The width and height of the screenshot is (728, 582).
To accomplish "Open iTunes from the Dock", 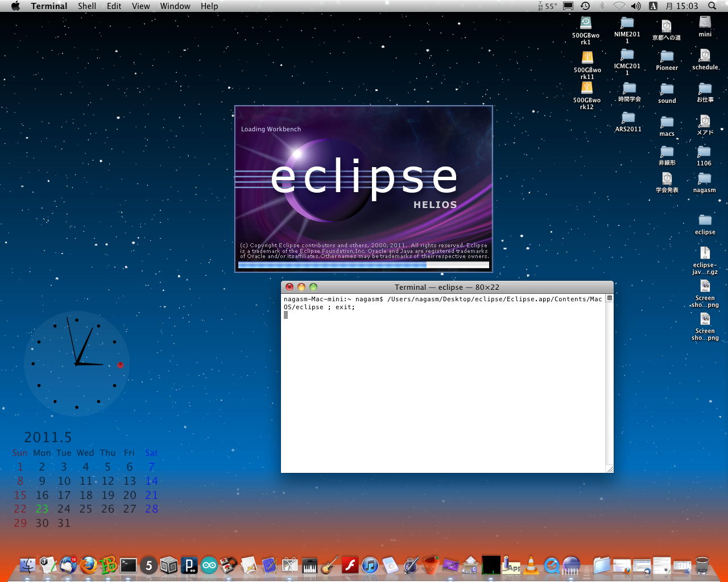I will point(370,565).
